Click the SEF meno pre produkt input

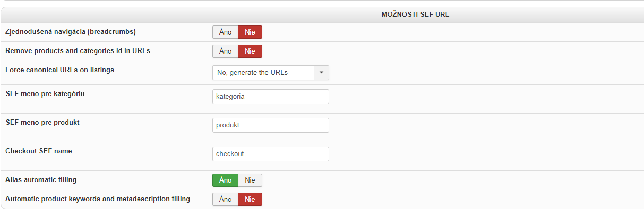270,125
